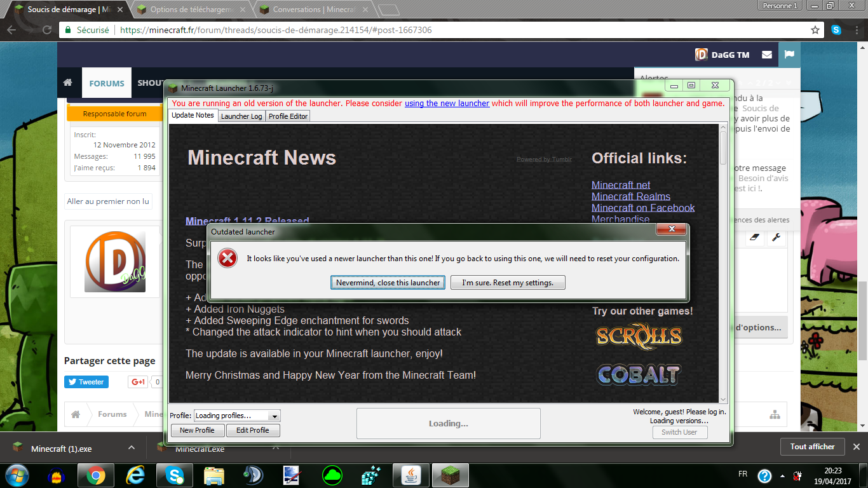Click the Skype extension icon in Chrome

pyautogui.click(x=836, y=30)
